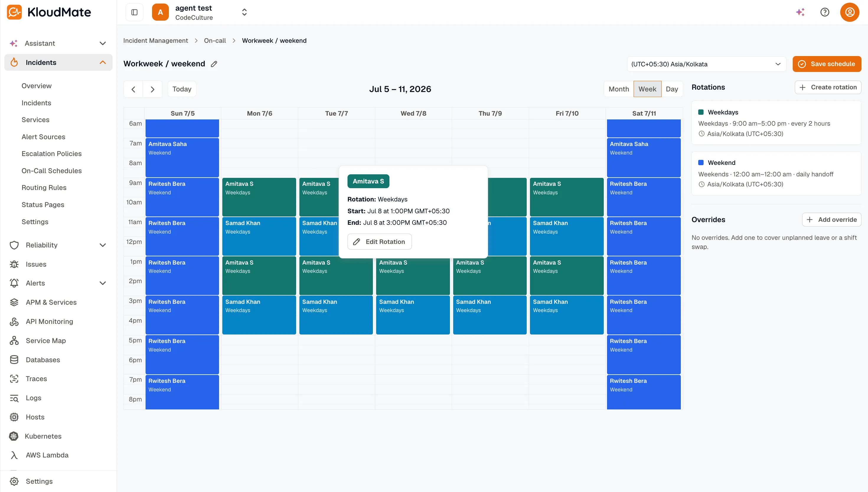868x492 pixels.
Task: Open Incidents submenu item
Action: pyautogui.click(x=36, y=103)
